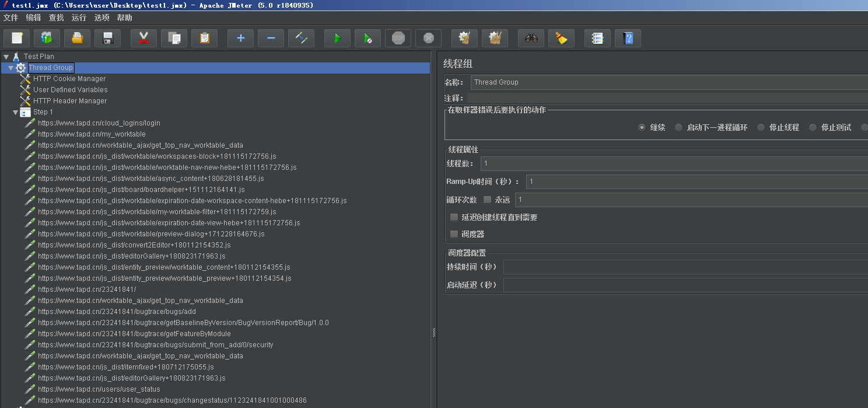Open the Templates toolbar icon
This screenshot has width=868, height=408.
click(47, 39)
